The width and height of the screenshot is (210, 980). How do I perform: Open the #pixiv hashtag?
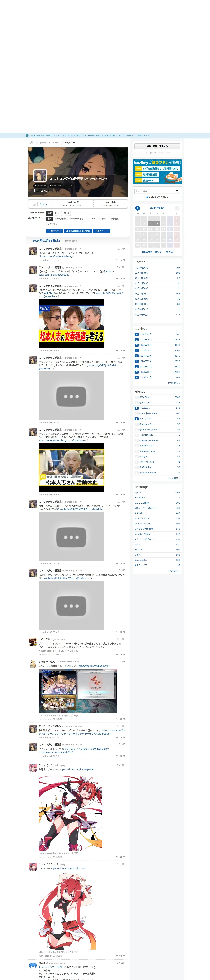(138, 492)
